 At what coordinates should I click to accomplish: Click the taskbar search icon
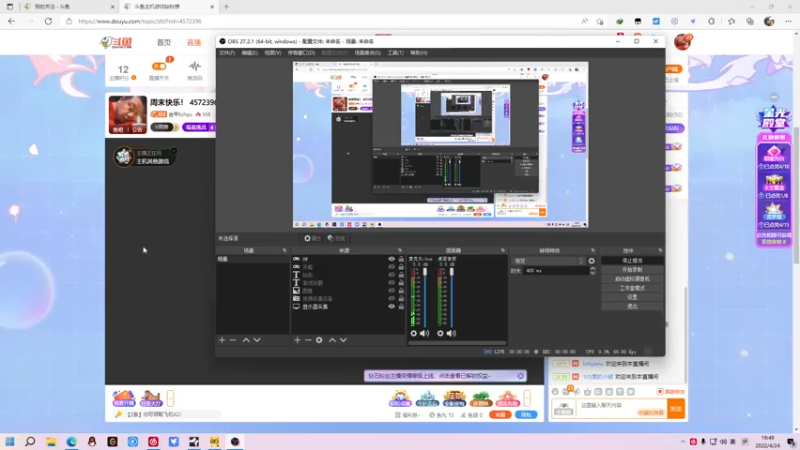(x=30, y=442)
